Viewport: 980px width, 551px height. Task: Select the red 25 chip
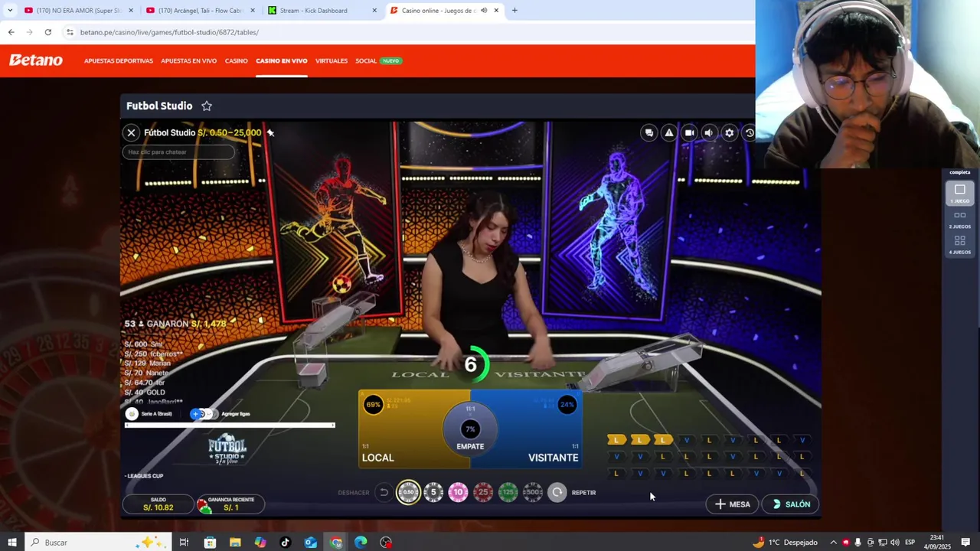tap(483, 492)
